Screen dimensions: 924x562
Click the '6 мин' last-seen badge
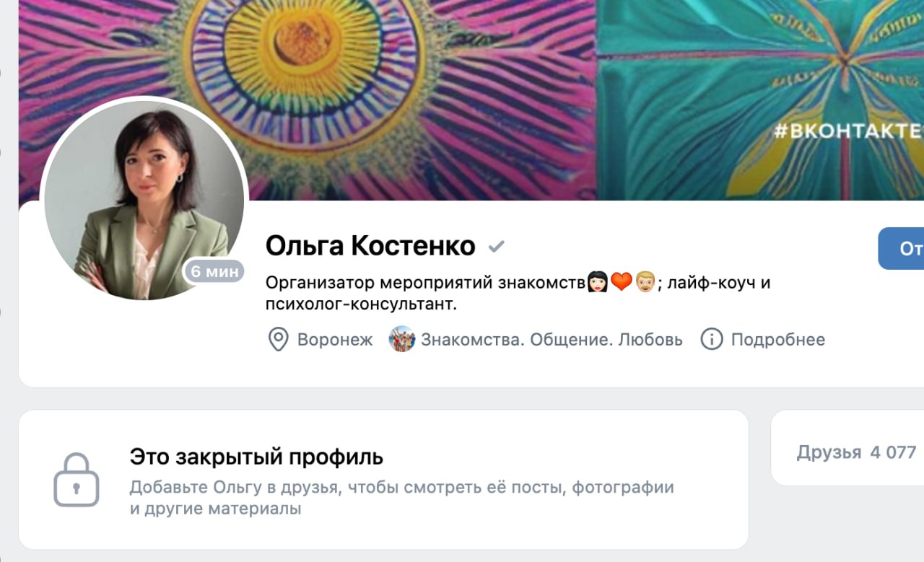point(214,272)
